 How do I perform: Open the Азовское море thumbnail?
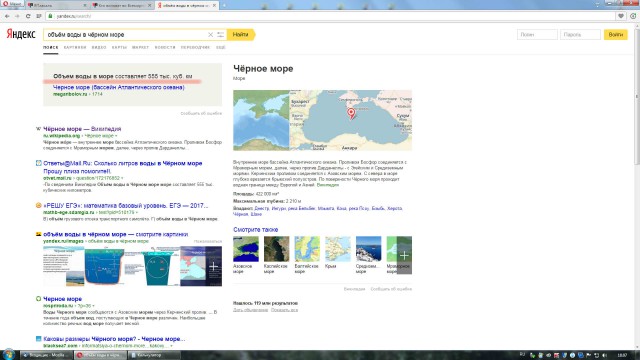[246, 249]
